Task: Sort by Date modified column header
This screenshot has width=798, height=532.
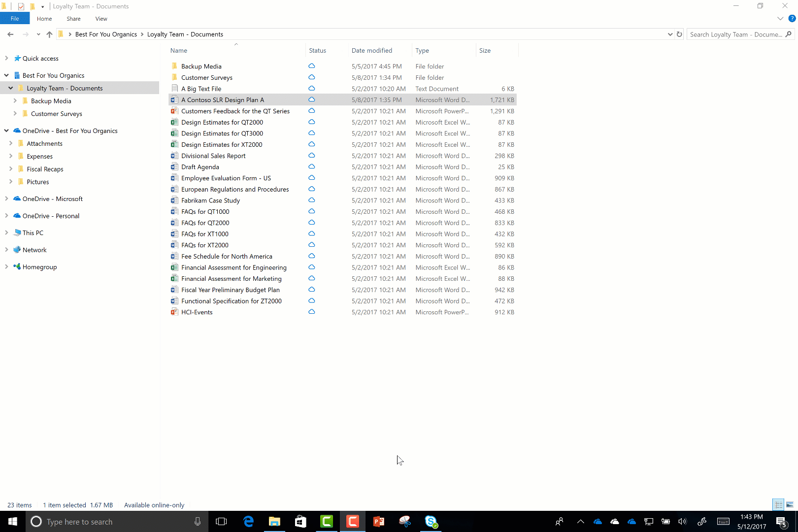Action: (x=372, y=50)
